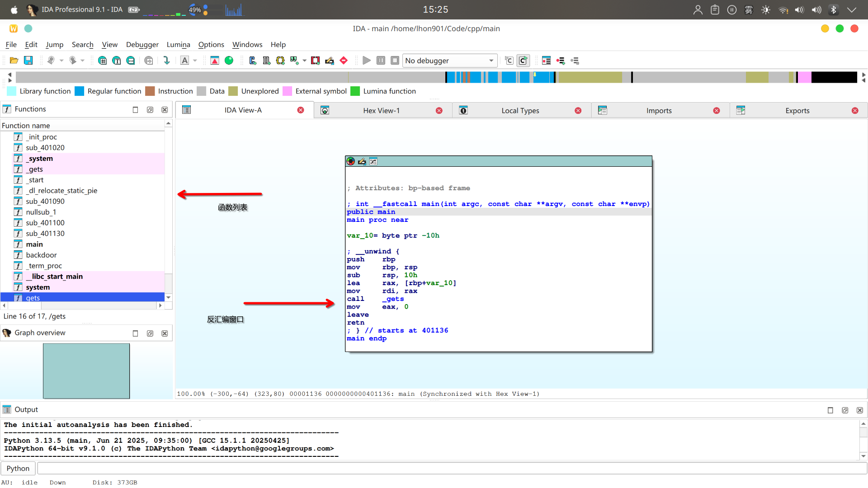Open the Bluetooth icon in menu bar
868x488 pixels.
click(833, 9)
